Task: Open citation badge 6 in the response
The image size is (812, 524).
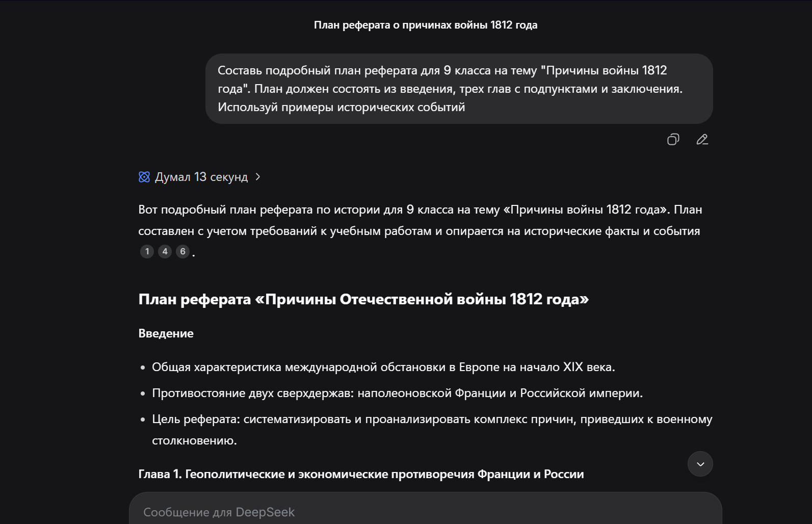Action: [182, 251]
